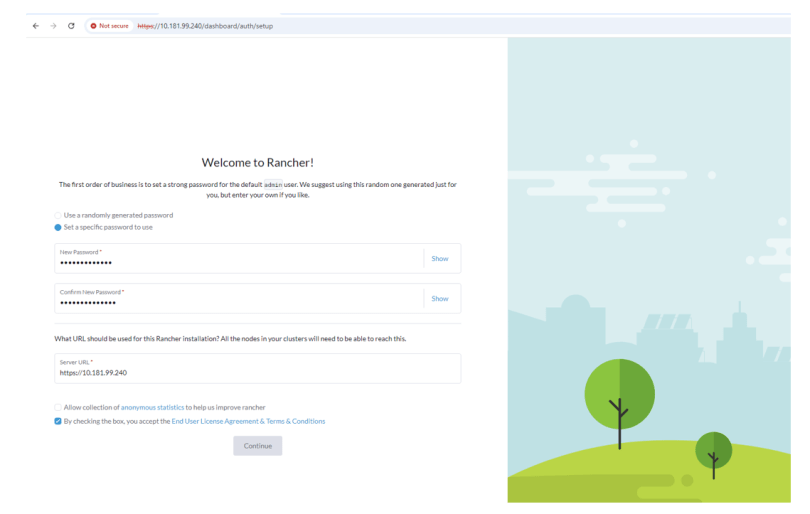Click the browser forward arrow

[x=53, y=26]
